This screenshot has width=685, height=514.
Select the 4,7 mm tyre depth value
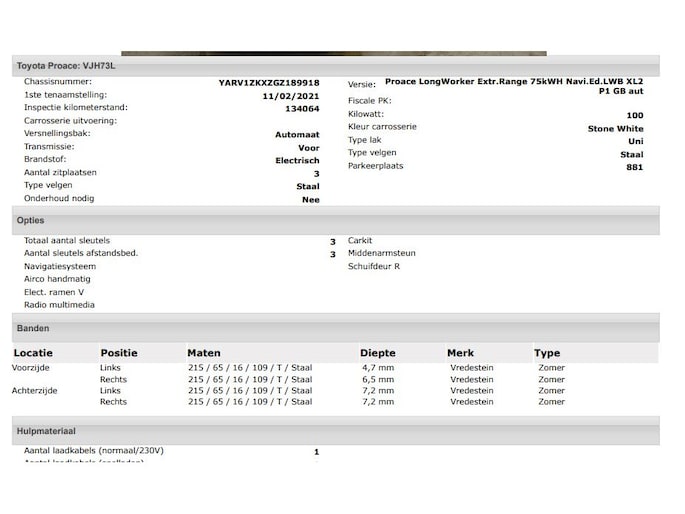tap(377, 368)
